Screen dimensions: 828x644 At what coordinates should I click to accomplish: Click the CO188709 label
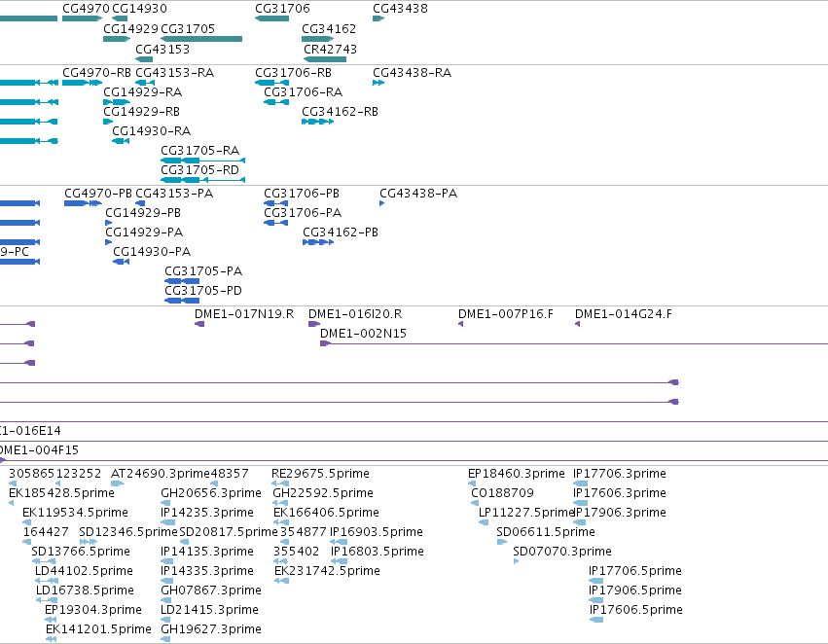pyautogui.click(x=503, y=493)
